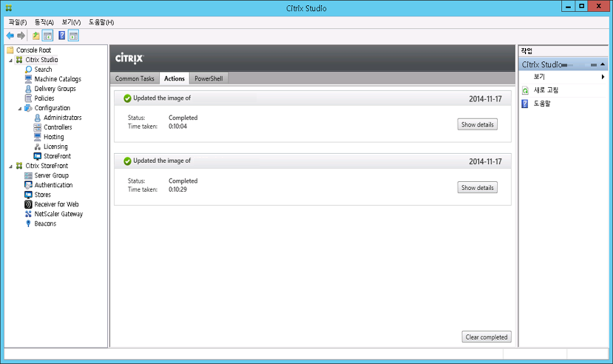Click the Time taken value 0:10:29
Screen dimensions: 613x364
pyautogui.click(x=178, y=189)
